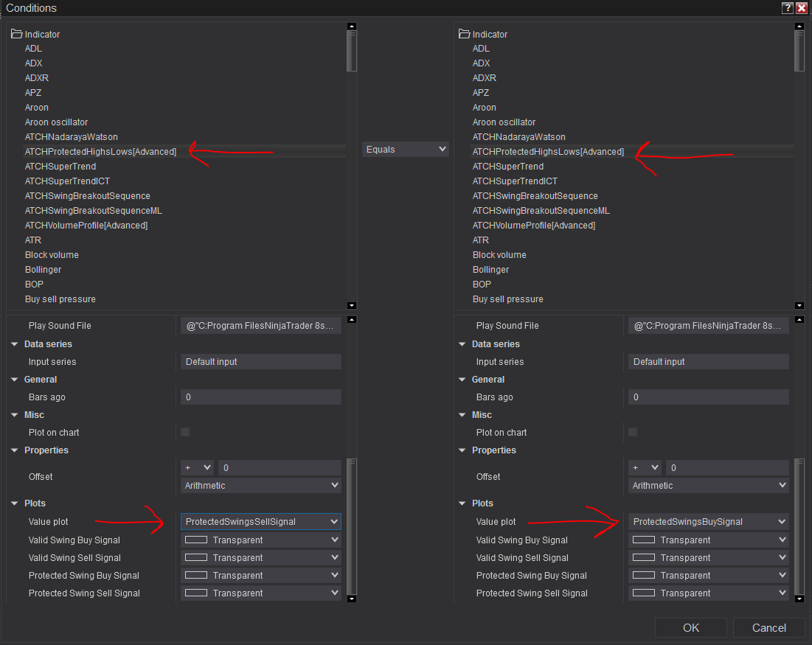Select ATCHVolumeProfile[Advanced] in left list
812x645 pixels.
point(86,225)
